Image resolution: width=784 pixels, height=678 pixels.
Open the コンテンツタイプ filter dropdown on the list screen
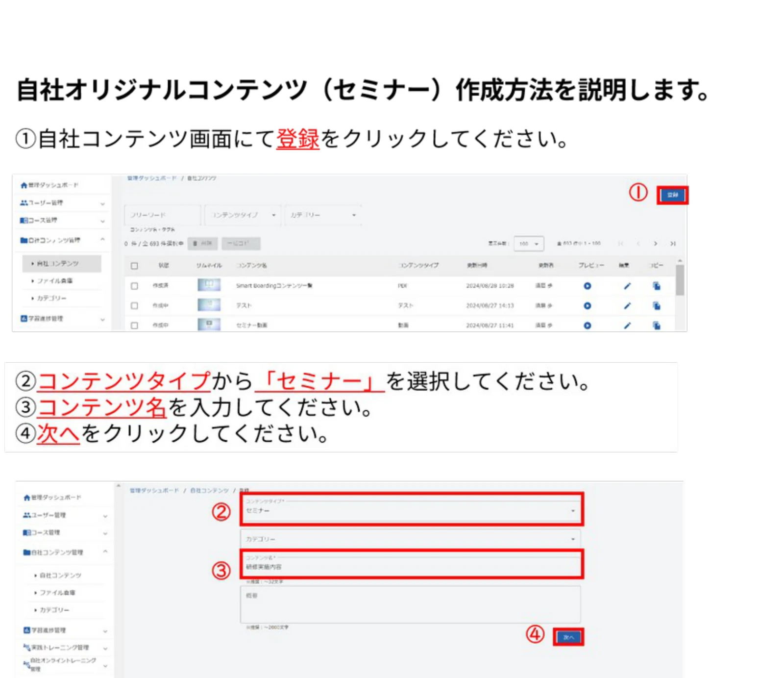click(243, 215)
